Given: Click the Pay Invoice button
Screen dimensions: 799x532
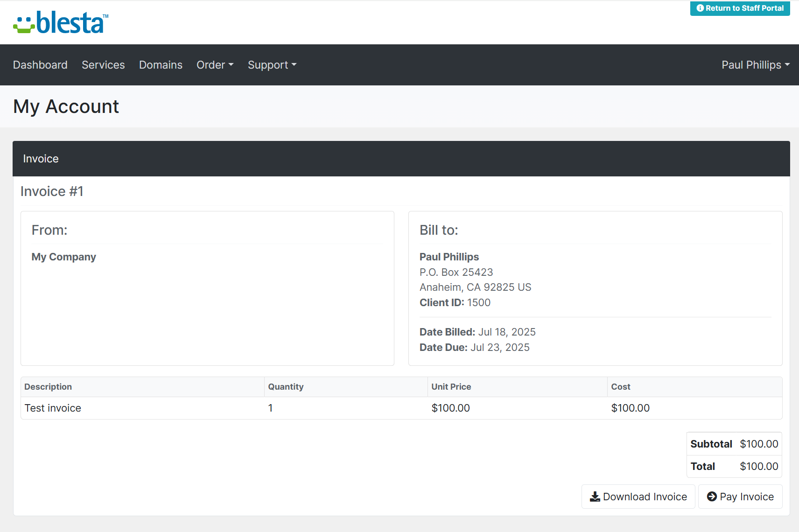Looking at the screenshot, I should (x=740, y=497).
